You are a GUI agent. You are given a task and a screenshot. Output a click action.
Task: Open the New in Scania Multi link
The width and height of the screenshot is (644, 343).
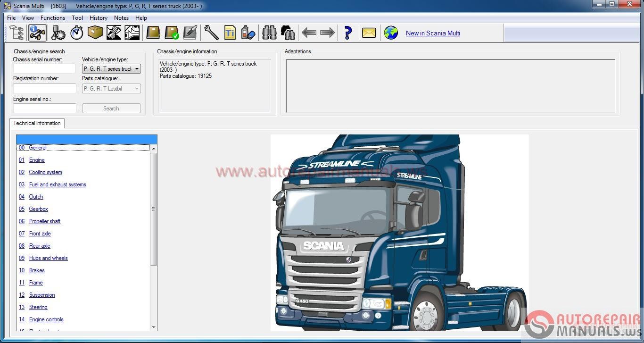coord(433,33)
